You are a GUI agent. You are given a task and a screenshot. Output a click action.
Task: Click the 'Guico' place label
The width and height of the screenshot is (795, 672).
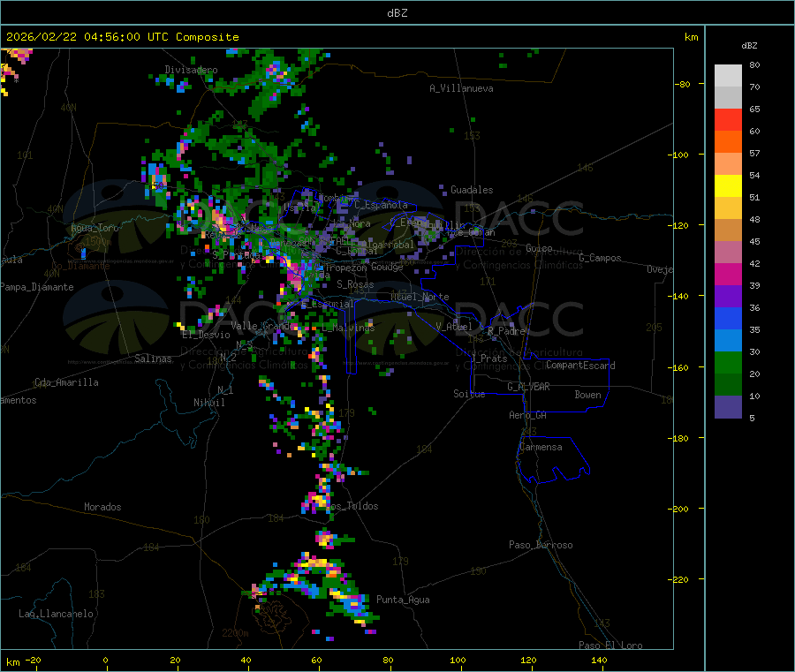539,248
